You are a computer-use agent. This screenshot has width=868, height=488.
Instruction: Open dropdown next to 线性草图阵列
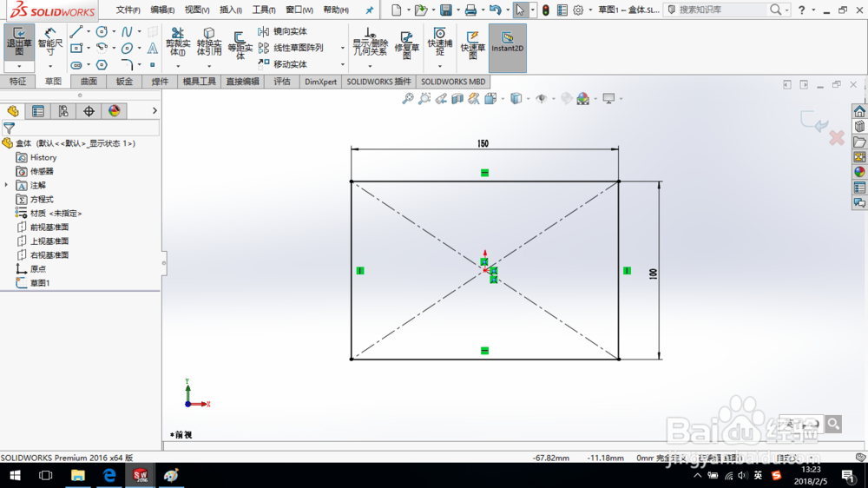[343, 48]
